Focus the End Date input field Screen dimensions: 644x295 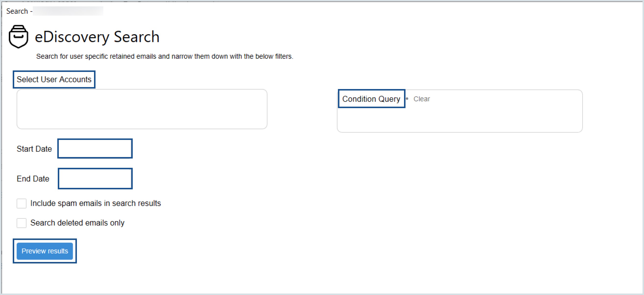click(x=95, y=179)
